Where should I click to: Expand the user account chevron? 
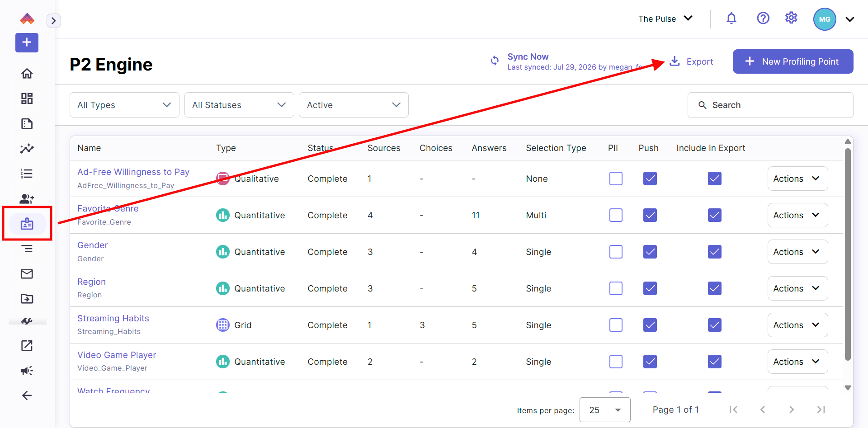coord(850,19)
